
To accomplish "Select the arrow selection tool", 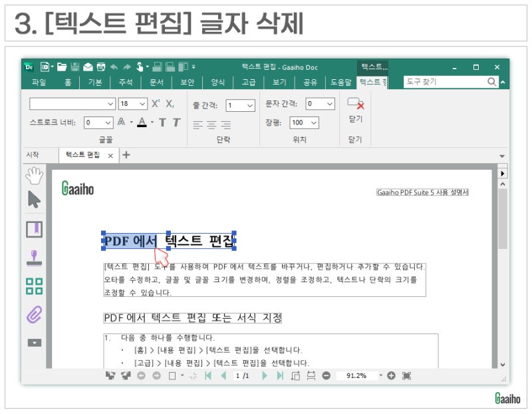I will coord(35,200).
